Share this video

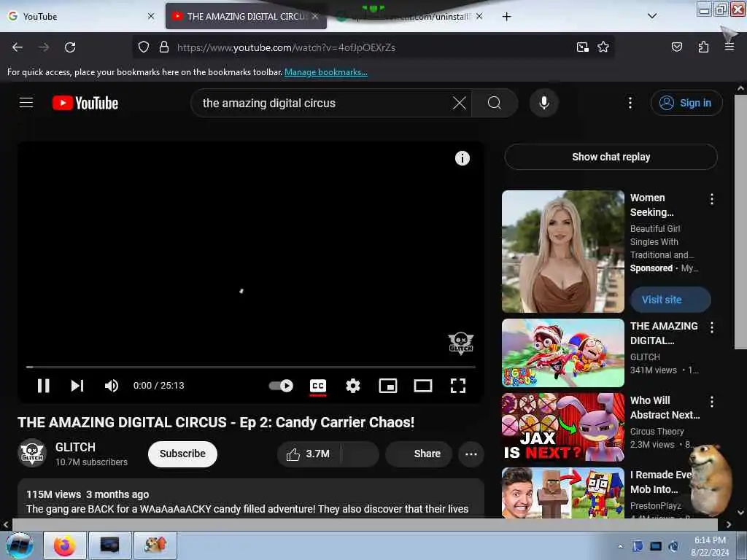point(418,454)
